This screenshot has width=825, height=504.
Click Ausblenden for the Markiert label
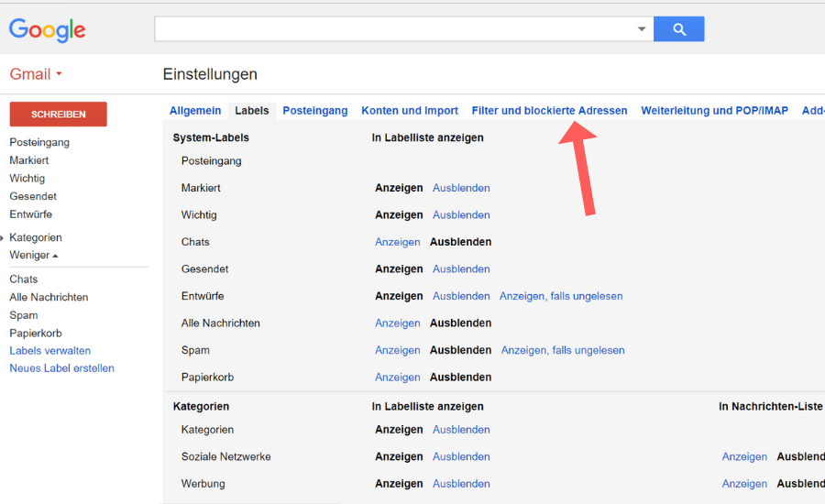pyautogui.click(x=461, y=188)
